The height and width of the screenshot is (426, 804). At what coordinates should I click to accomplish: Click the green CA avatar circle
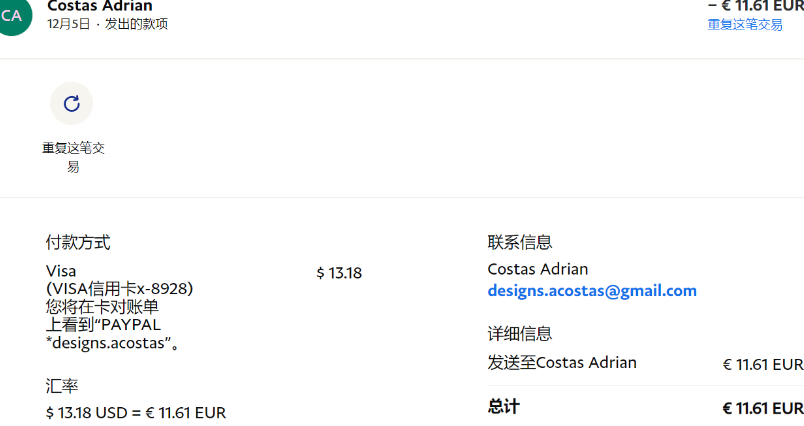coord(11,15)
